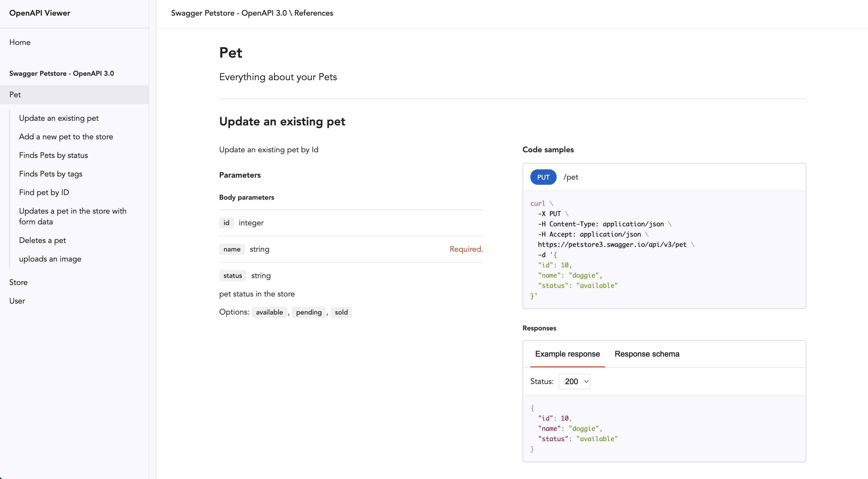Select the Example response tab
The image size is (868, 479).
point(567,354)
